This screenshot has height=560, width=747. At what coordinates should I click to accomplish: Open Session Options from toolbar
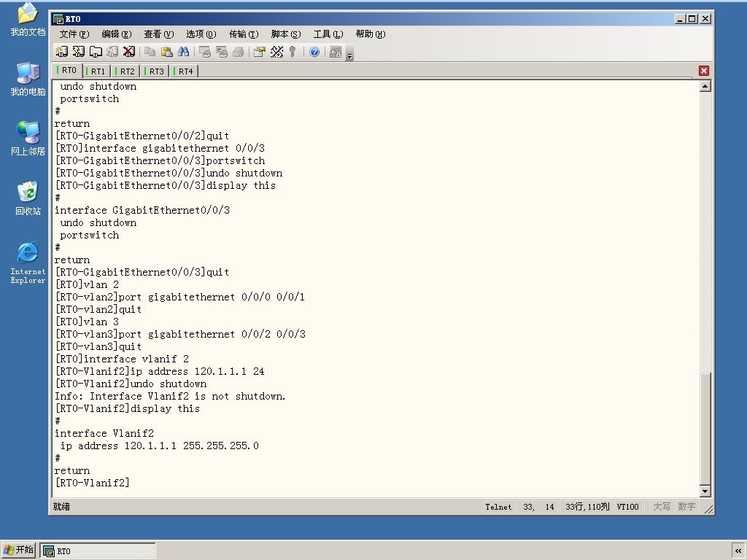259,52
